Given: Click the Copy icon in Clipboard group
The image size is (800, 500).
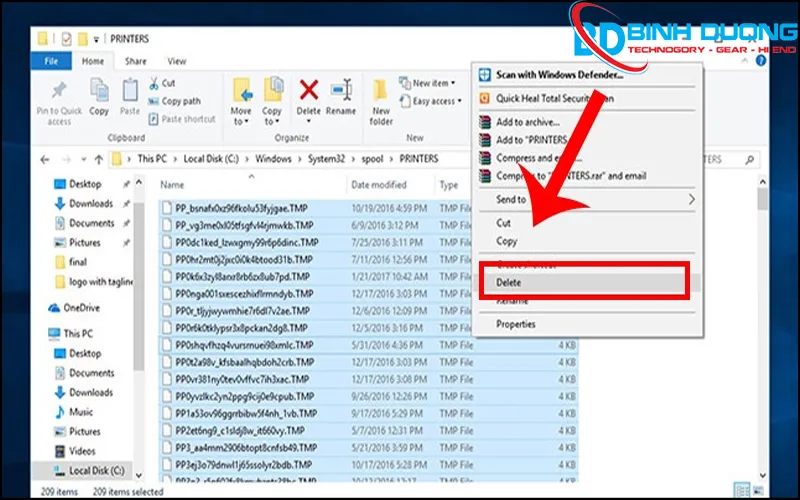Looking at the screenshot, I should pyautogui.click(x=99, y=90).
